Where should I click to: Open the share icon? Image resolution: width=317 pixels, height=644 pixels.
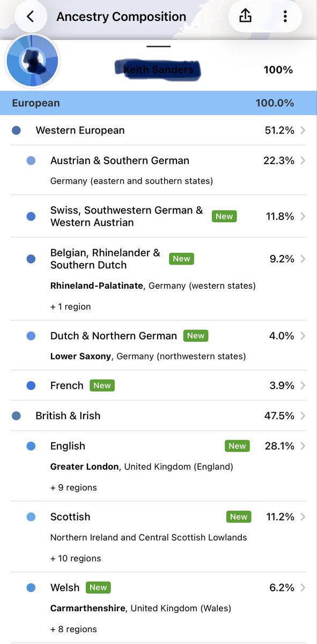(245, 17)
